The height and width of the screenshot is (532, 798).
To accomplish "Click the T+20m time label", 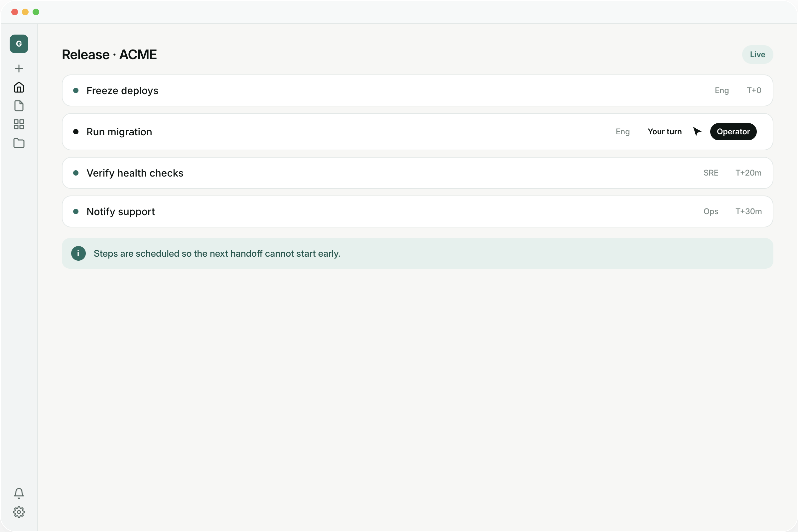I will click(748, 173).
